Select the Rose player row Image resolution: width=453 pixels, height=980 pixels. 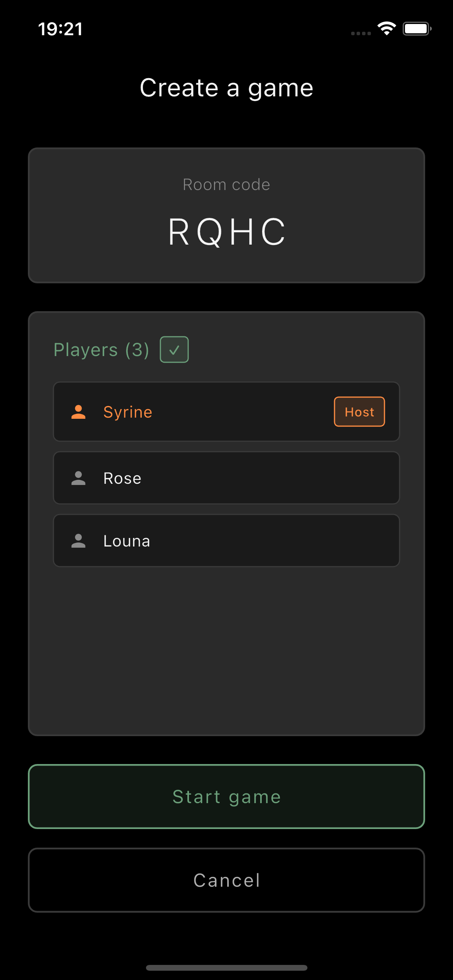coord(226,478)
